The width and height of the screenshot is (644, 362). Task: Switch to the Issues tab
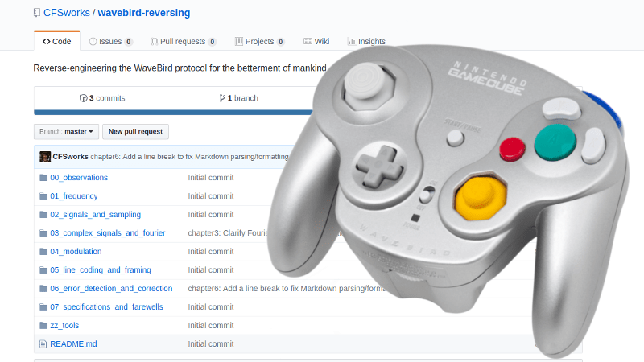click(111, 42)
